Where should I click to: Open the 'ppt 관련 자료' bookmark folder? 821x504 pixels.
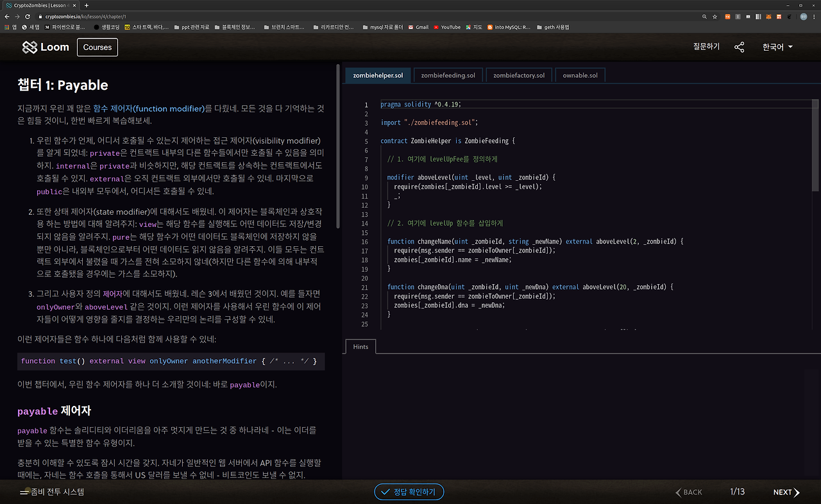coord(190,28)
